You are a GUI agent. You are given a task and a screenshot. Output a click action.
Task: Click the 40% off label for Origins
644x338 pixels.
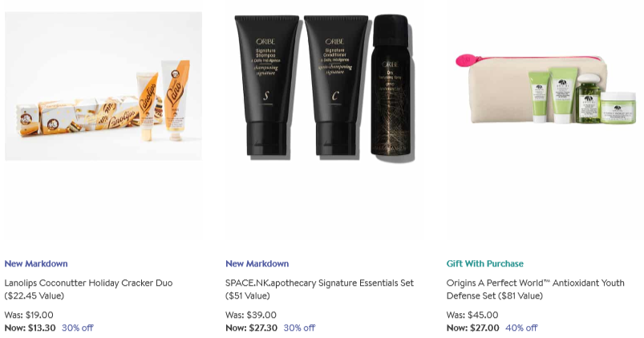521,328
